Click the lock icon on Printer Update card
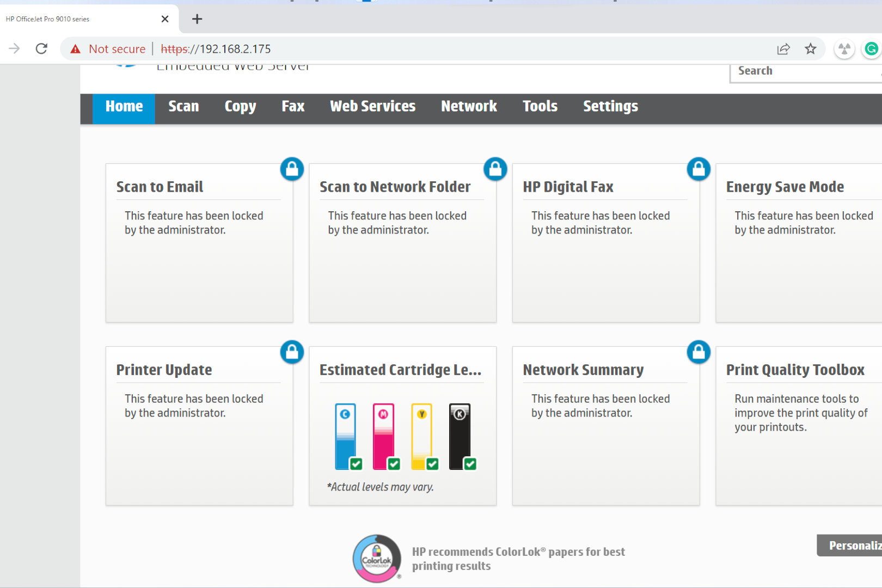The width and height of the screenshot is (882, 588). tap(292, 352)
